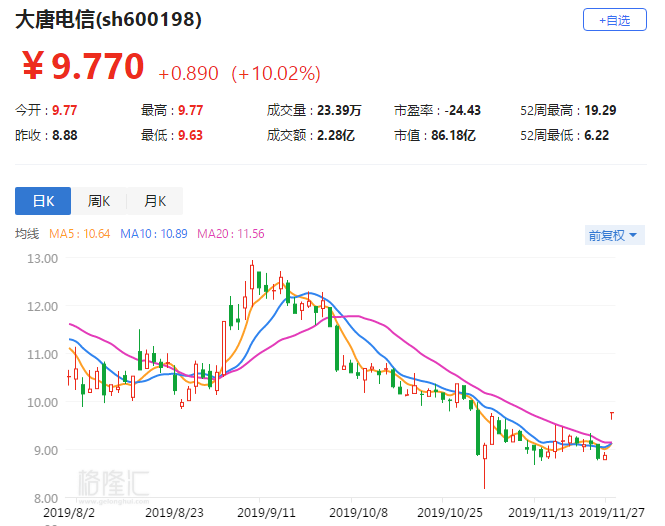Click the MA5: 10.64 indicator label
Image resolution: width=665 pixels, height=526 pixels.
pos(79,234)
